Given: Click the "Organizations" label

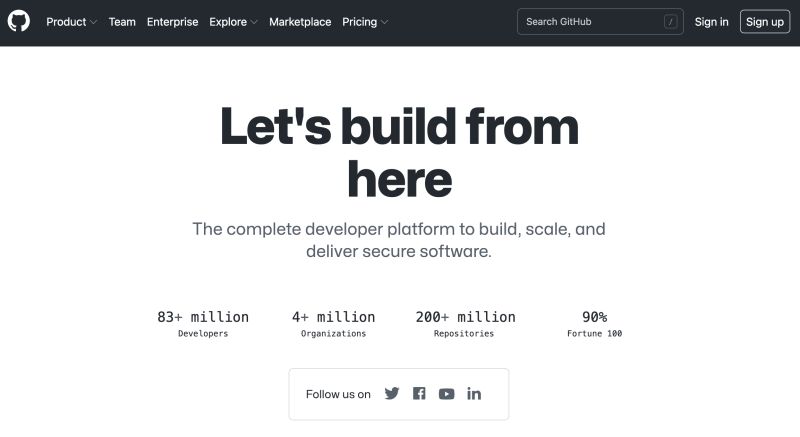Looking at the screenshot, I should tap(334, 333).
